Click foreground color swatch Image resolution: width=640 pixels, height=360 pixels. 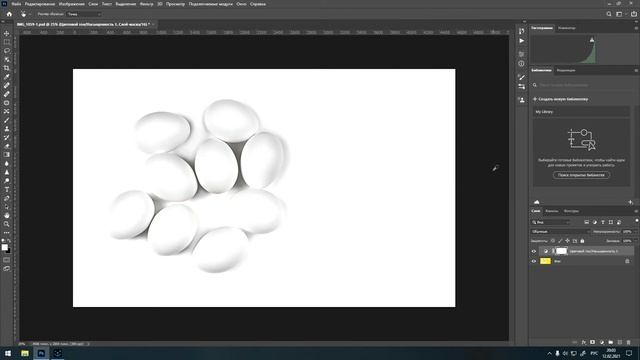pyautogui.click(x=4, y=247)
